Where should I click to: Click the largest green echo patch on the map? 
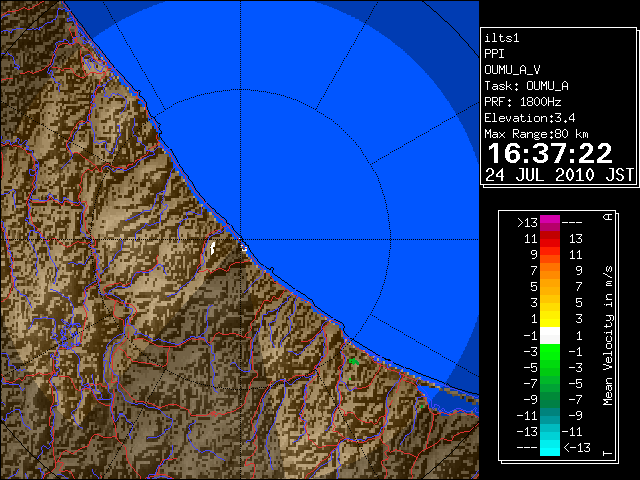click(x=354, y=361)
